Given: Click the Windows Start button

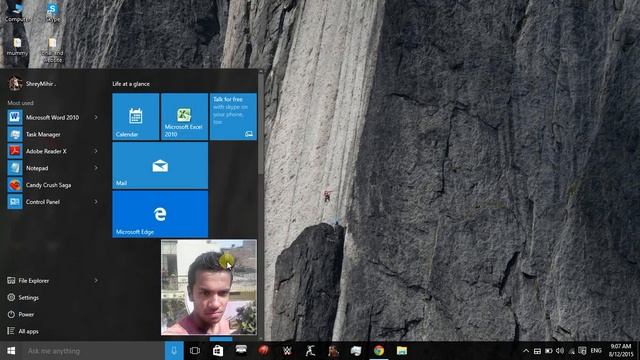Looking at the screenshot, I should click(x=11, y=351).
